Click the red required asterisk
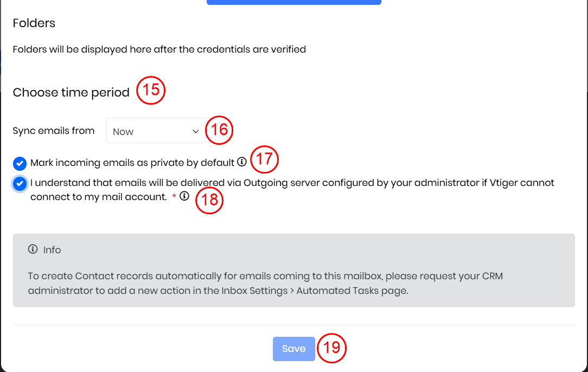 [x=174, y=197]
